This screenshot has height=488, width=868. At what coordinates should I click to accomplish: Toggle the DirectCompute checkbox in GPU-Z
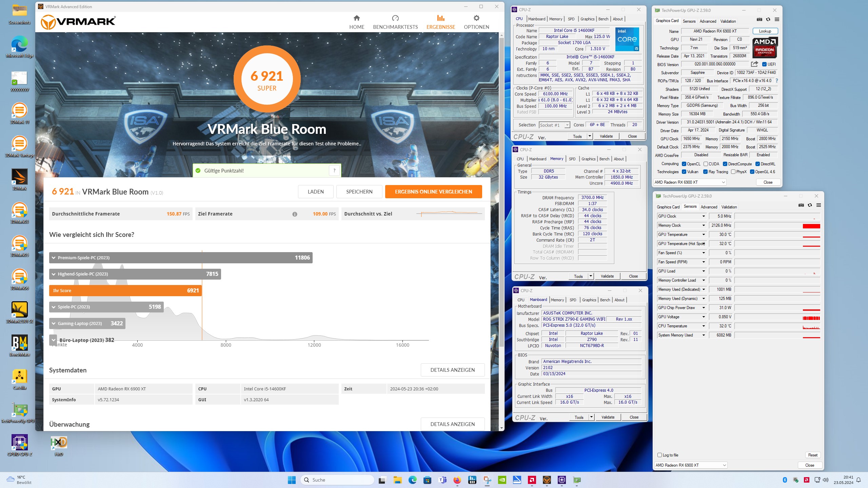pyautogui.click(x=725, y=164)
